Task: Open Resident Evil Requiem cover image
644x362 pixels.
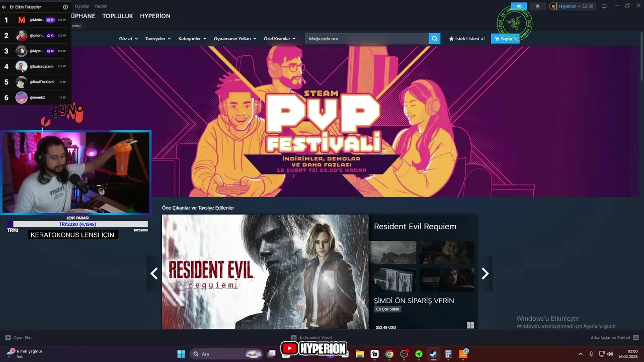Action: point(265,272)
